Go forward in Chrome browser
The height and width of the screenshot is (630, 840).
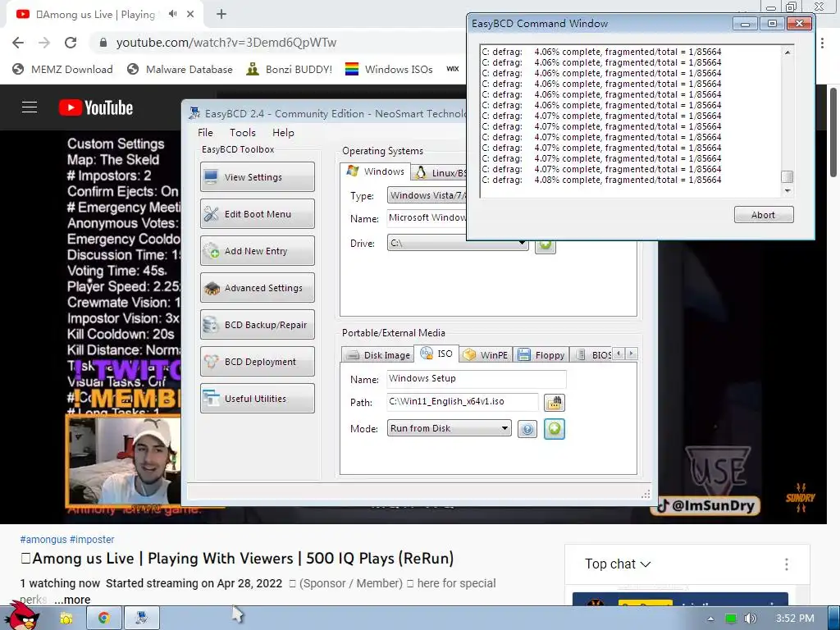44,43
